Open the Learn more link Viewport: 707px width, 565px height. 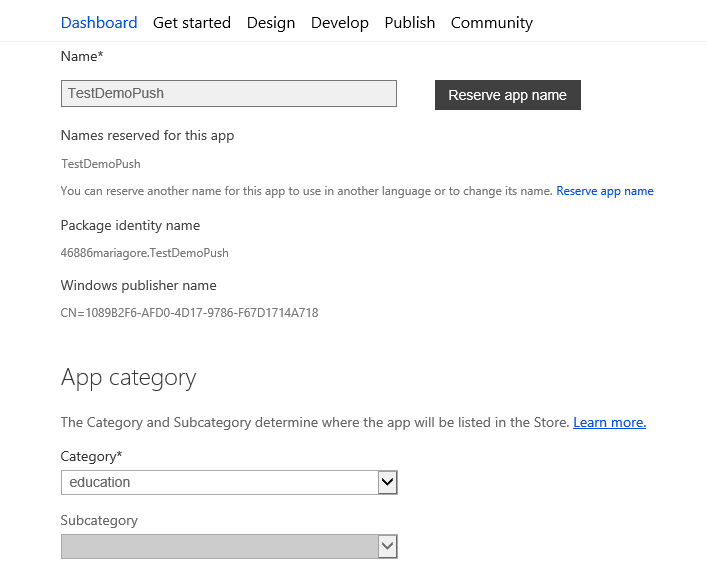(x=609, y=422)
